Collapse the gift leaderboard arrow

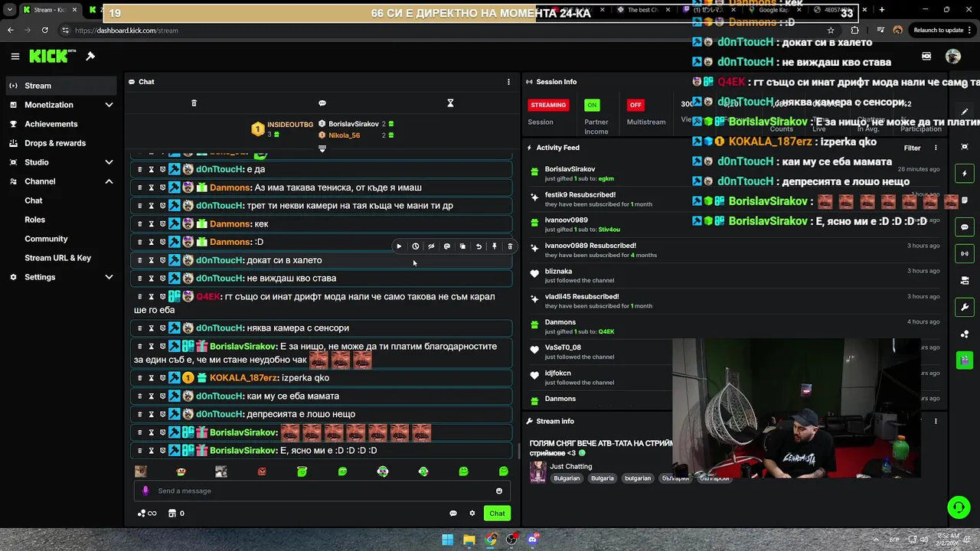tap(322, 148)
